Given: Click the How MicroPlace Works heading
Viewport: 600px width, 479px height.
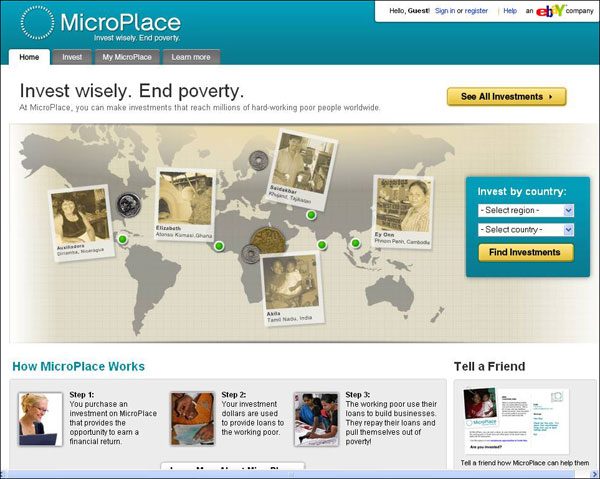Looking at the screenshot, I should (x=78, y=367).
